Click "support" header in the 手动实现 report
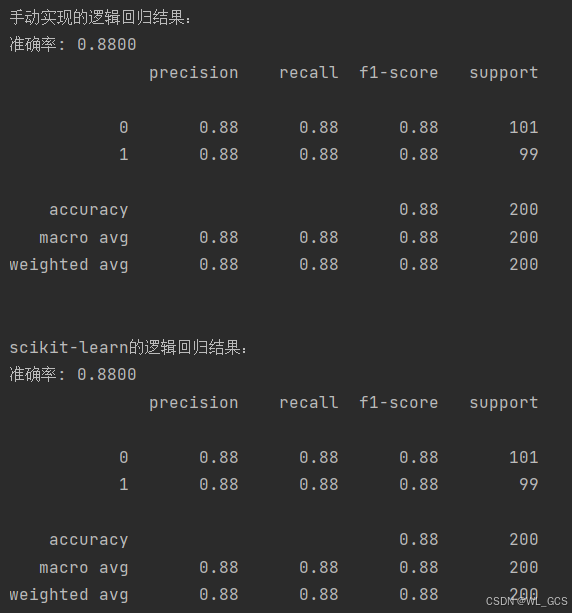Image resolution: width=572 pixels, height=613 pixels. [x=504, y=73]
